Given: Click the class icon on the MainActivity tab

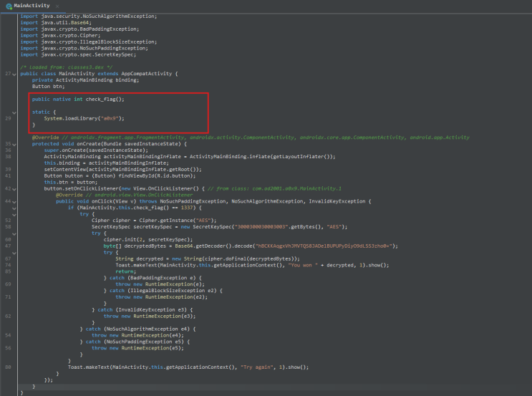Looking at the screenshot, I should [x=9, y=6].
